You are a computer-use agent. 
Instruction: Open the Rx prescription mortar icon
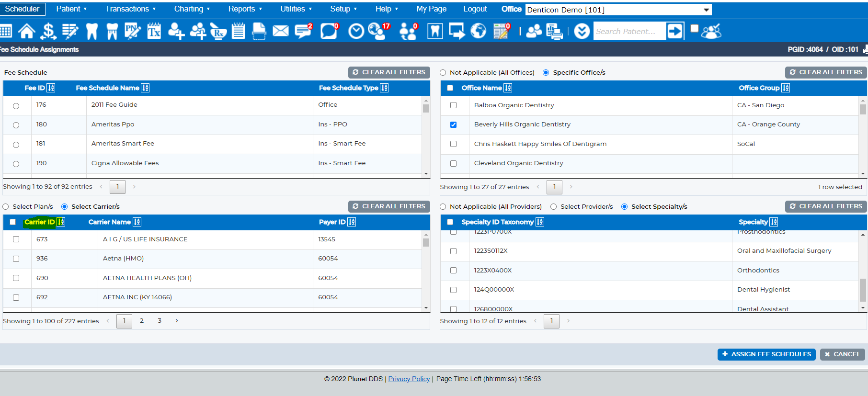point(218,31)
